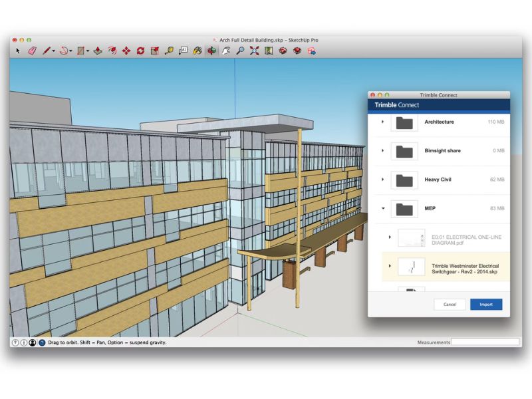Click the Zoom Extents tool

(x=255, y=51)
